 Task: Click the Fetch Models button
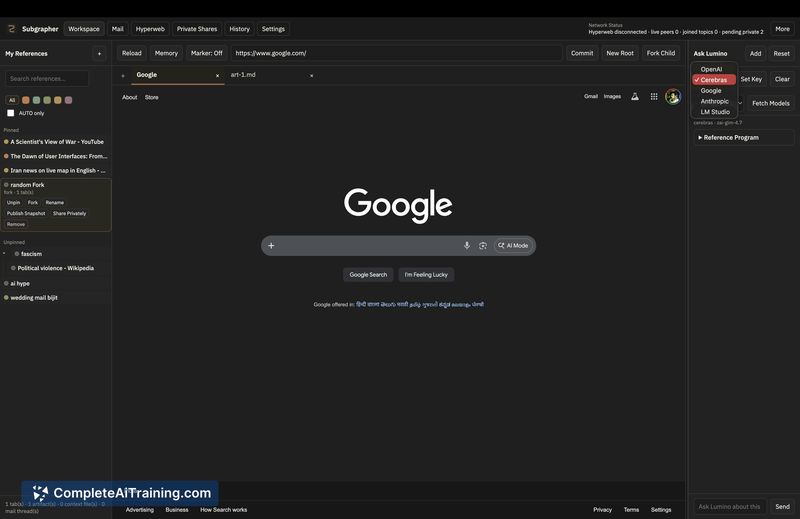tap(770, 103)
